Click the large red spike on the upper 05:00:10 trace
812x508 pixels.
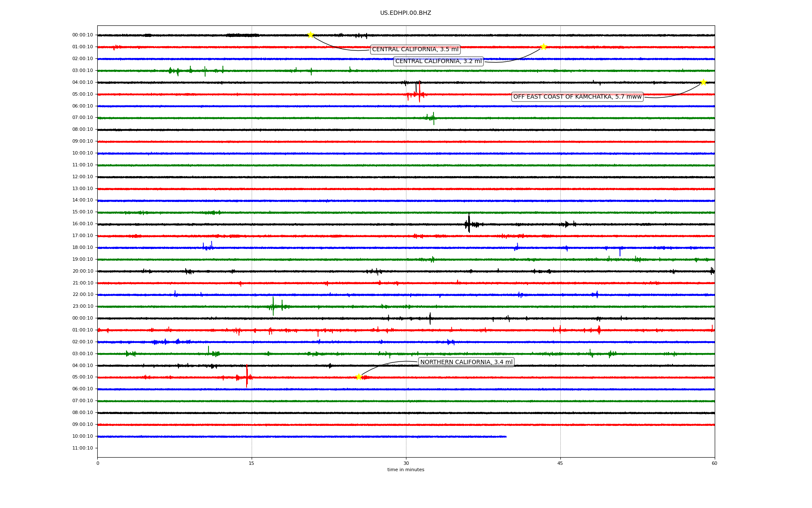(x=419, y=92)
